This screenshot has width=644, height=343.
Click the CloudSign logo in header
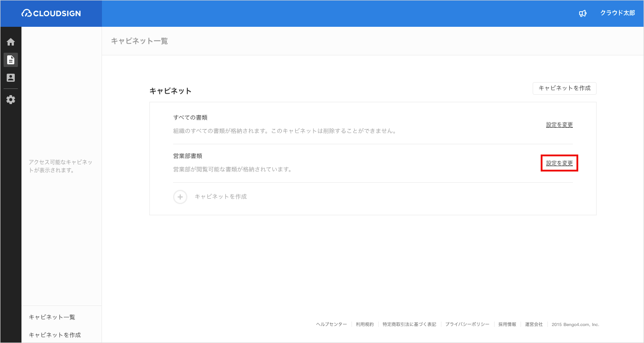click(51, 13)
